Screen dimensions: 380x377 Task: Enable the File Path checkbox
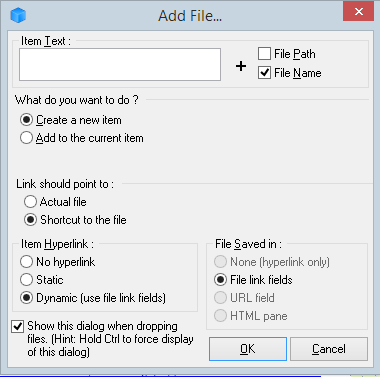tap(264, 54)
